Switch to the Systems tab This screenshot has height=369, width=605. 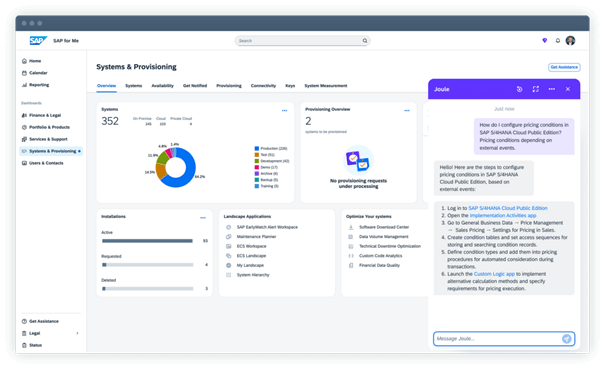pos(134,86)
